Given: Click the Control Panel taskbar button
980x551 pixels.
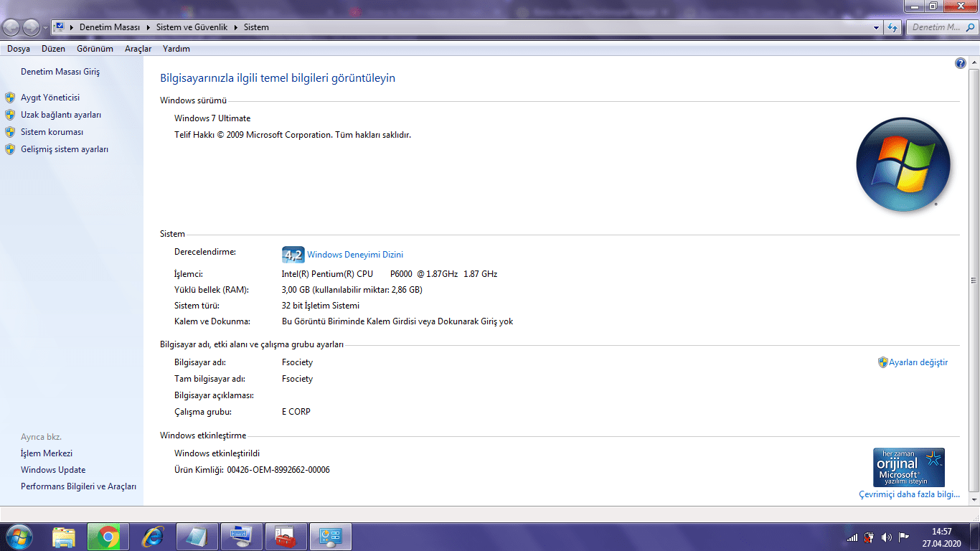Looking at the screenshot, I should pyautogui.click(x=331, y=537).
